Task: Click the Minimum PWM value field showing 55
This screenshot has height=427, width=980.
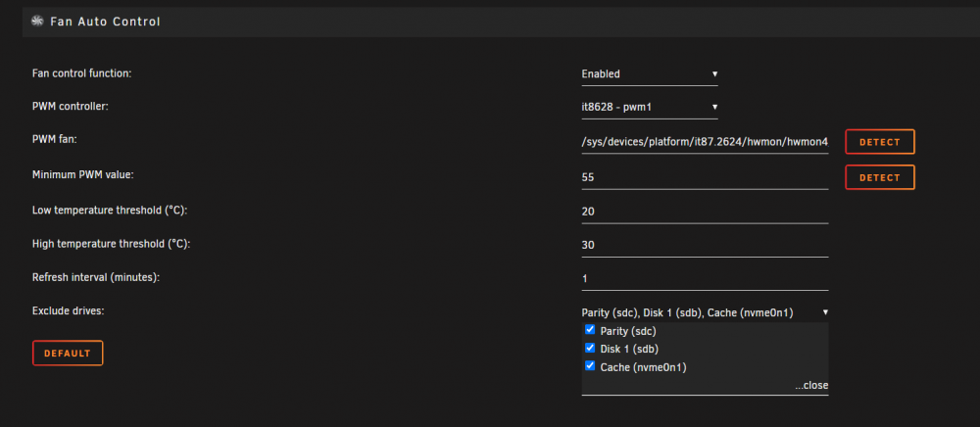Action: pos(705,177)
